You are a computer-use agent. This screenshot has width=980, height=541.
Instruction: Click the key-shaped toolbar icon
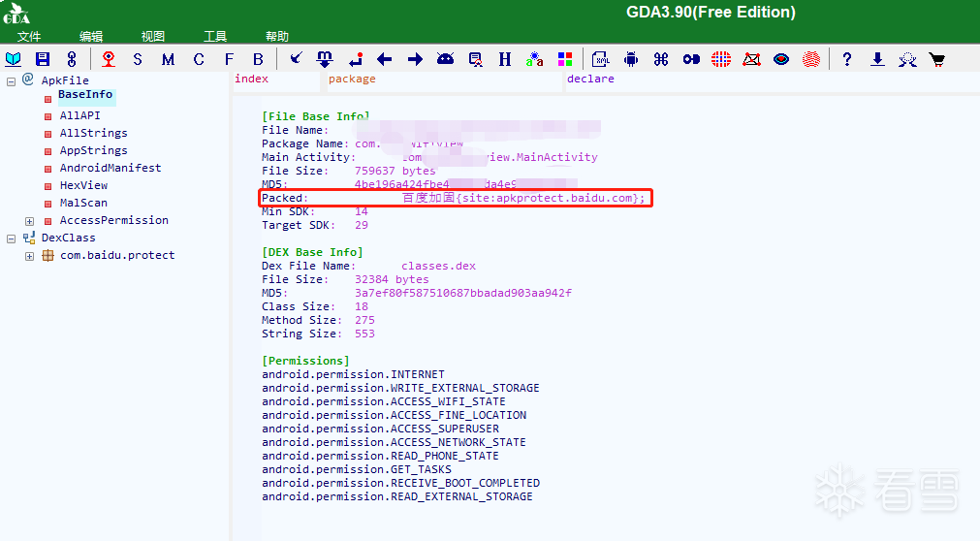[691, 59]
